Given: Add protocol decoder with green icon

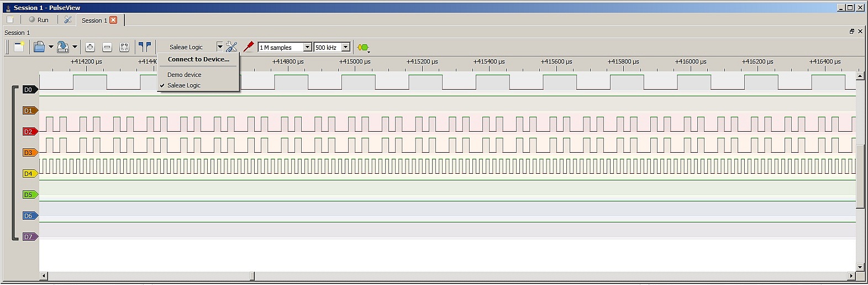Looking at the screenshot, I should click(x=363, y=48).
